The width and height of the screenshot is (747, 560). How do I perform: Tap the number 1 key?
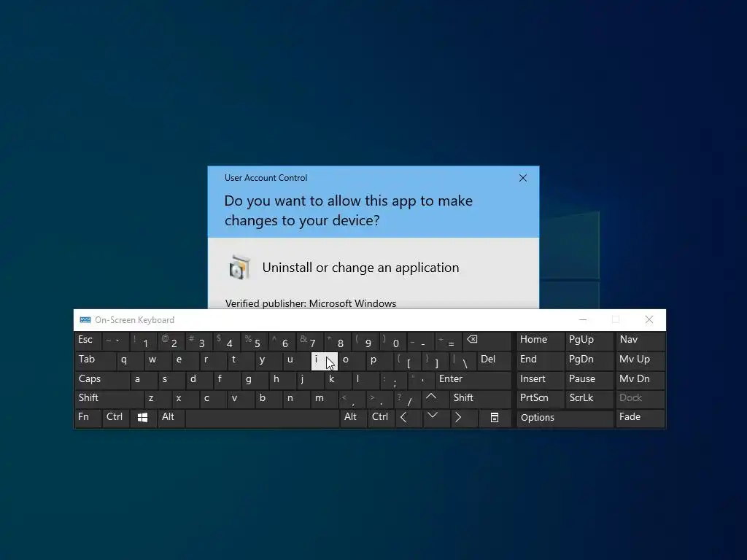144,341
